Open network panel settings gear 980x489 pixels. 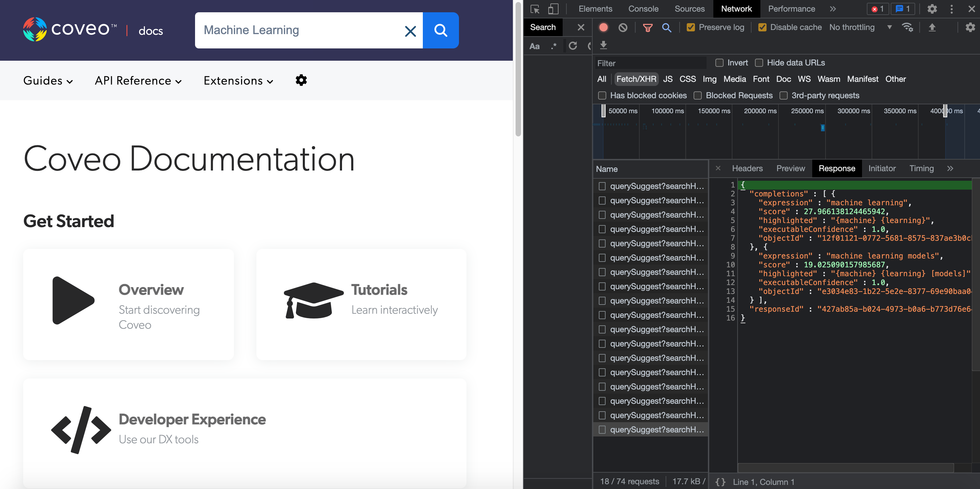[970, 27]
